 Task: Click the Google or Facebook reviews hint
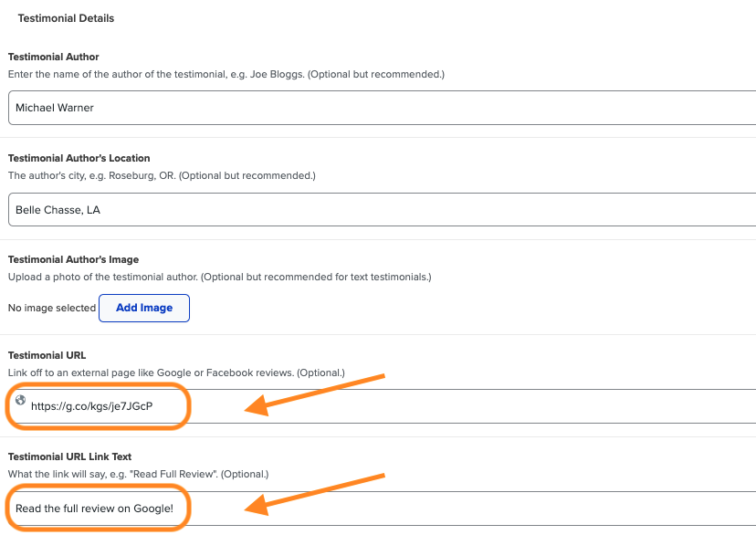click(176, 372)
